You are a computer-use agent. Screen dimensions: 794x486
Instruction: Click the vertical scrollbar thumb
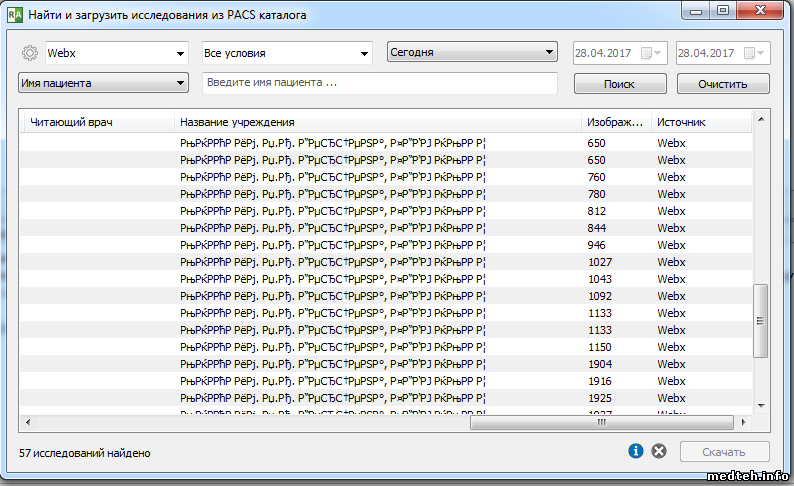pos(760,320)
